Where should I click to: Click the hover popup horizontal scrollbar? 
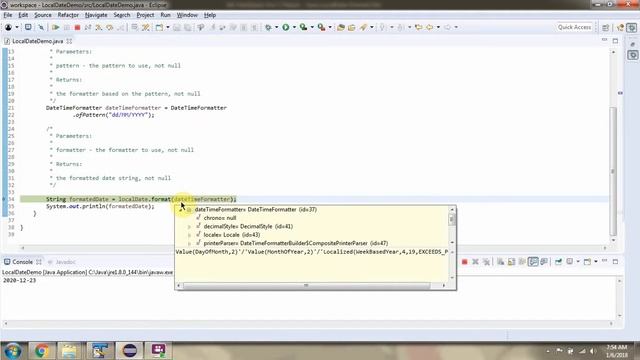306,286
